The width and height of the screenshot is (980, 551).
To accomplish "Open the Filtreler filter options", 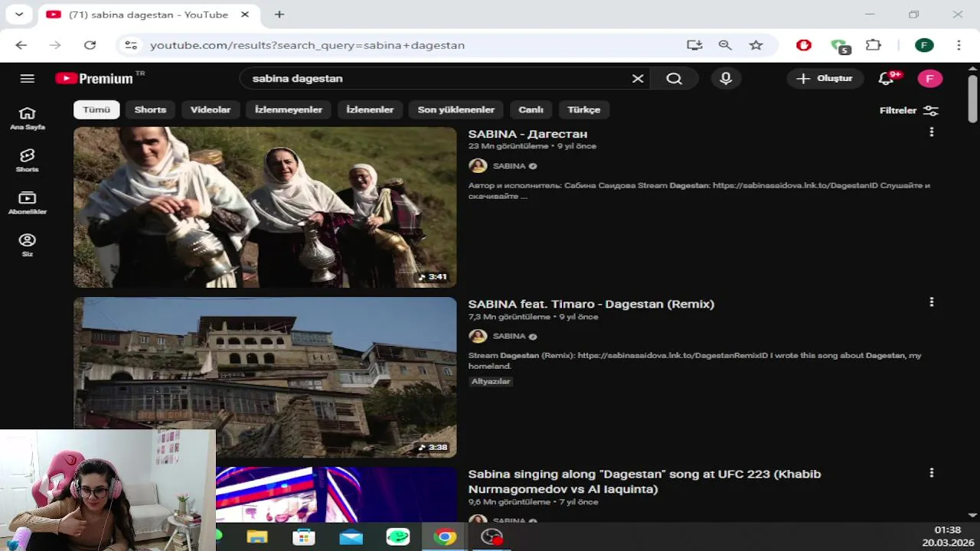I will pyautogui.click(x=909, y=110).
